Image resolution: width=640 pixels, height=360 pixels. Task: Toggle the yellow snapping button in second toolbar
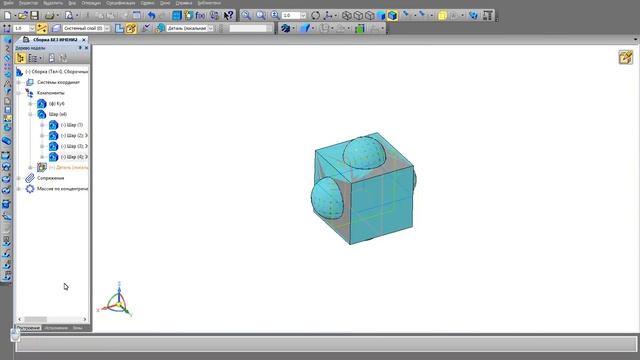[x=42, y=28]
